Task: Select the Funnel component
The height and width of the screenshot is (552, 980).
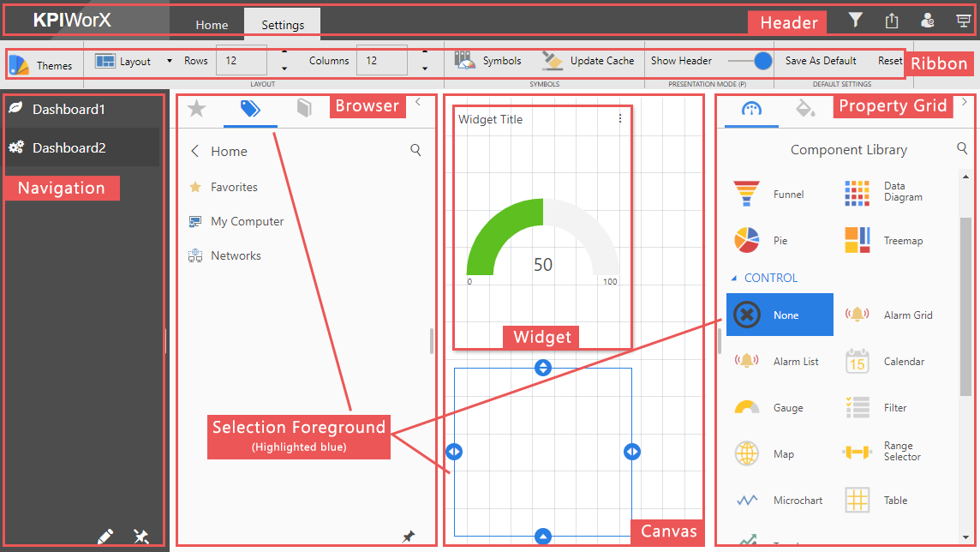Action: [768, 195]
